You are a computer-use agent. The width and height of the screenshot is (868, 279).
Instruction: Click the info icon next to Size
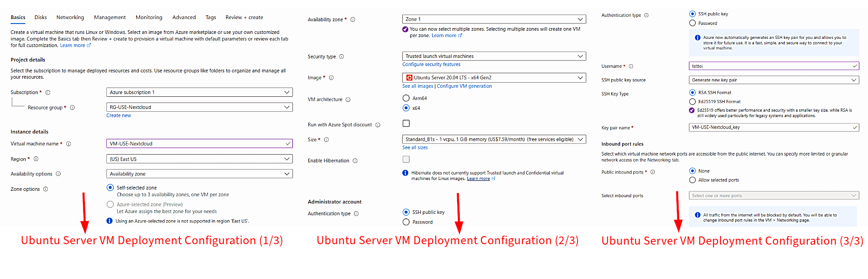[326, 140]
